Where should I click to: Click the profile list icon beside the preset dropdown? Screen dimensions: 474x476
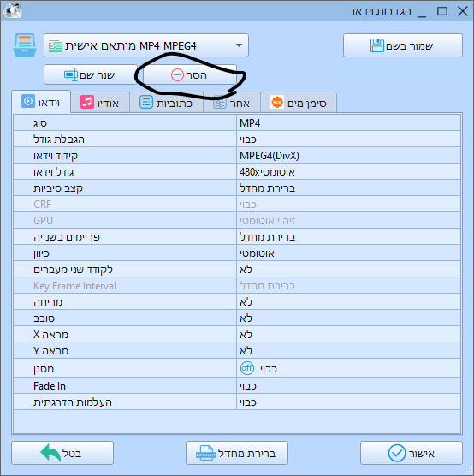(x=25, y=45)
